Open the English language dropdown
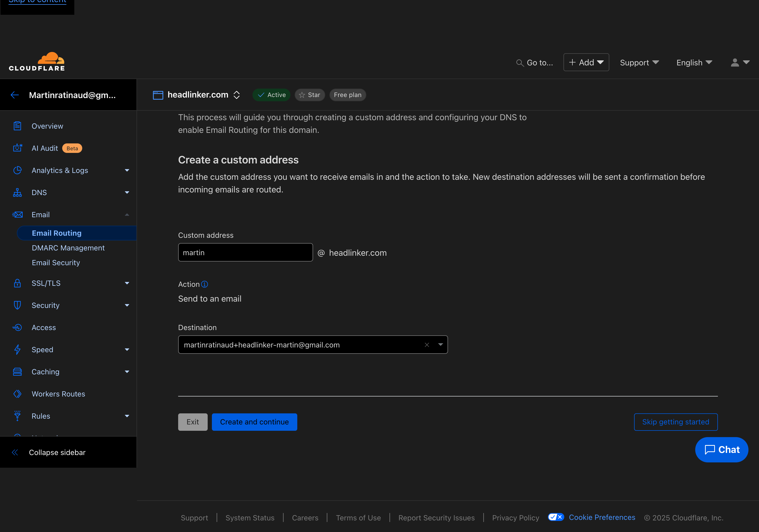 point(694,62)
